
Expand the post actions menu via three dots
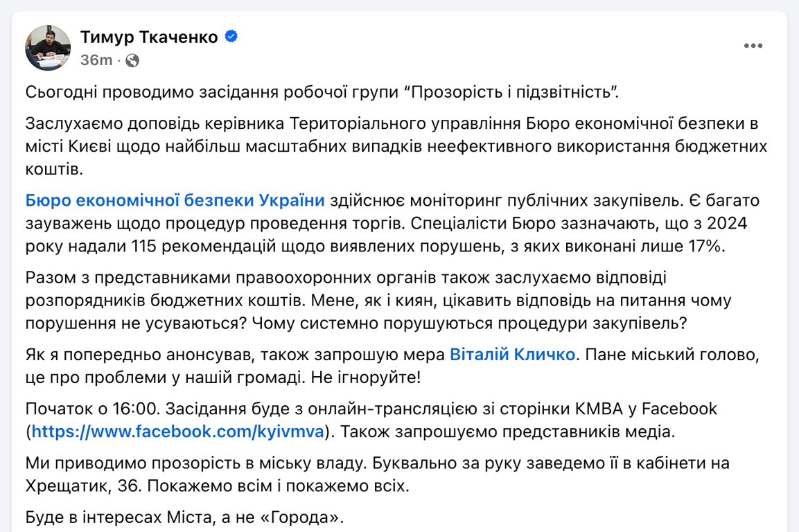click(753, 46)
